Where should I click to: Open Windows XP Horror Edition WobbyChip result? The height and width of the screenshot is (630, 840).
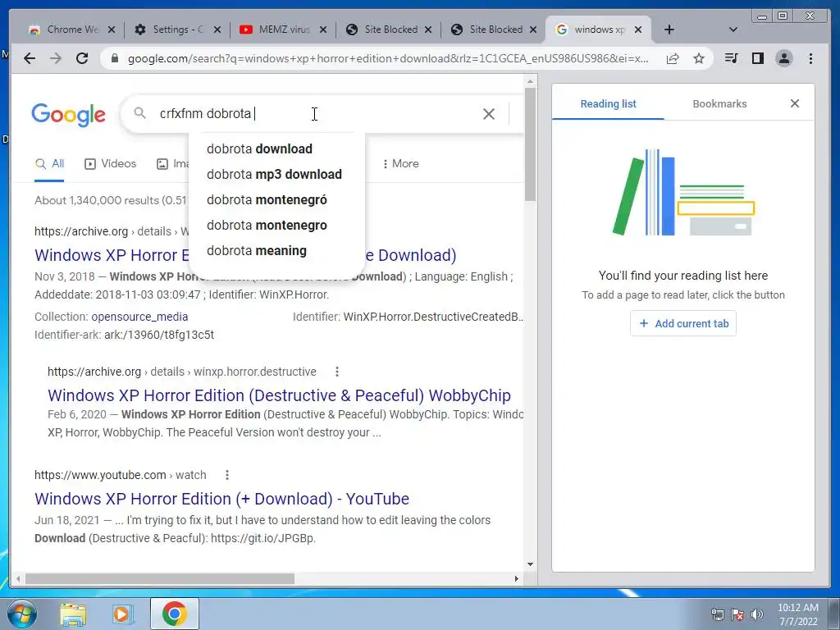click(279, 395)
